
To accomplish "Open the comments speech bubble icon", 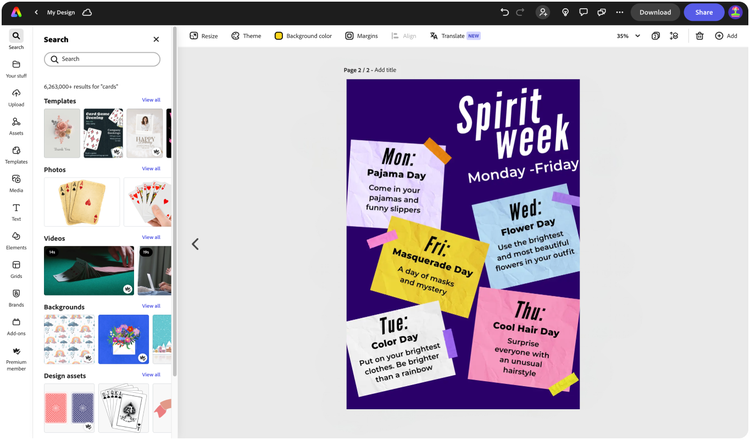I will tap(583, 12).
